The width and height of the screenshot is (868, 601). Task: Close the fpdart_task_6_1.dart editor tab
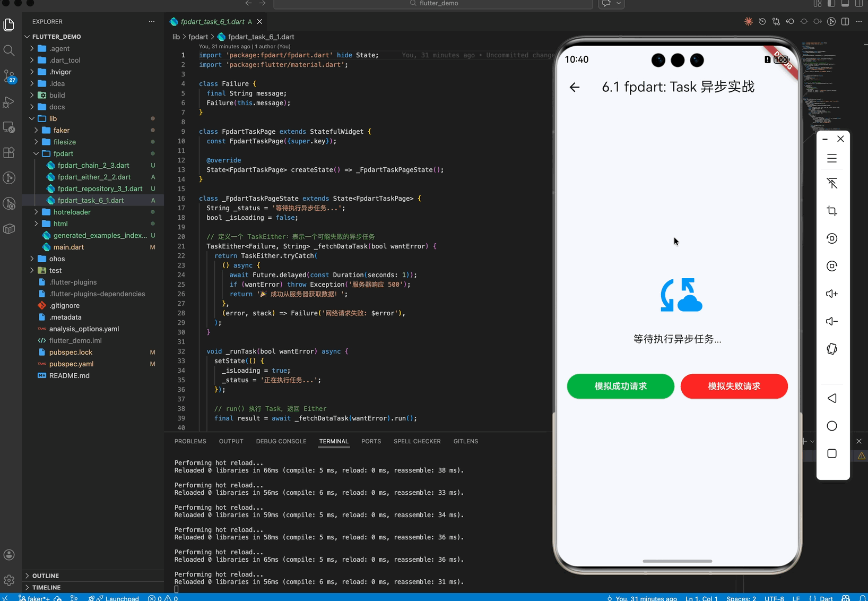[x=259, y=22]
